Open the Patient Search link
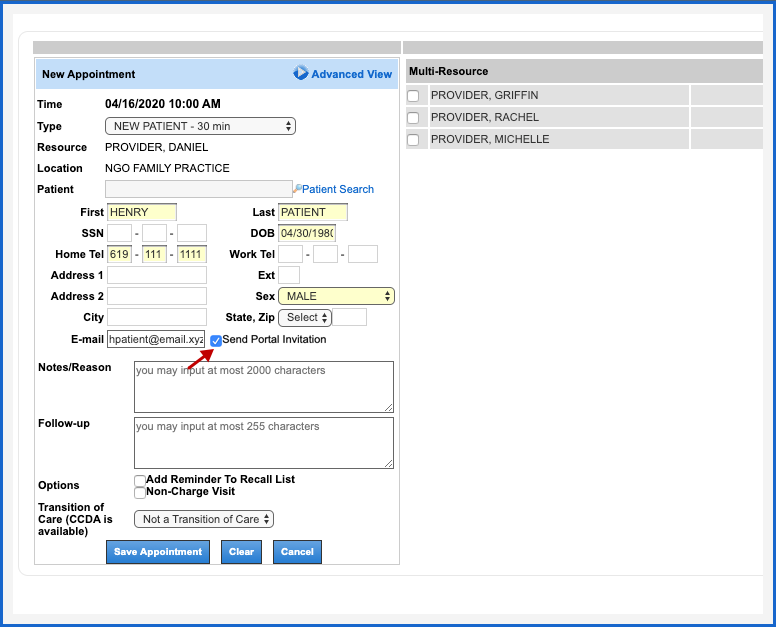The width and height of the screenshot is (776, 627). (x=338, y=189)
